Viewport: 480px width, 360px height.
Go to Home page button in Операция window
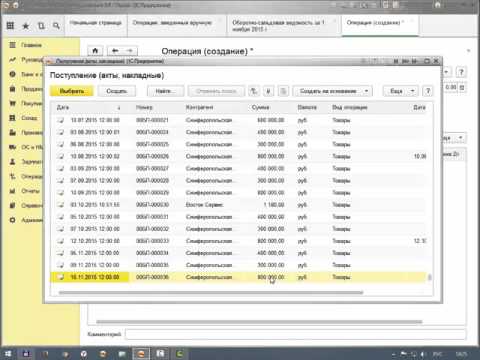tap(95, 51)
